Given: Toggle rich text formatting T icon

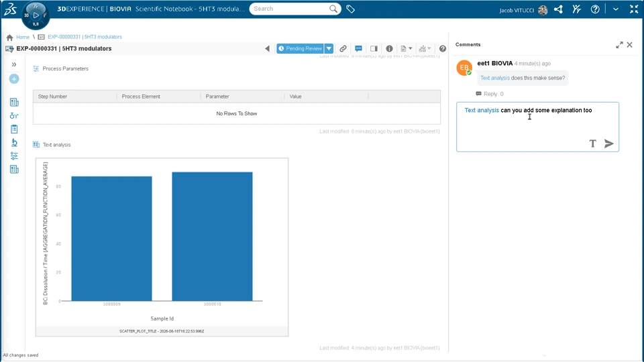Looking at the screenshot, I should pos(592,143).
